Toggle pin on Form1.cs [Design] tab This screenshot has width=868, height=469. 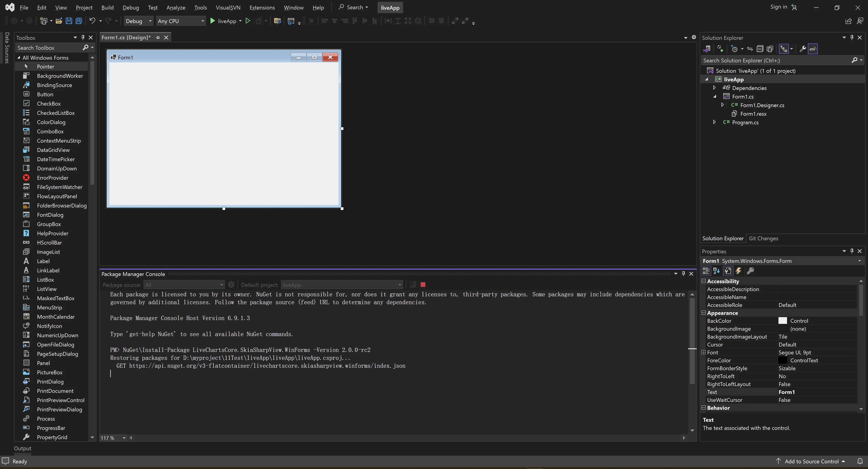tap(158, 37)
